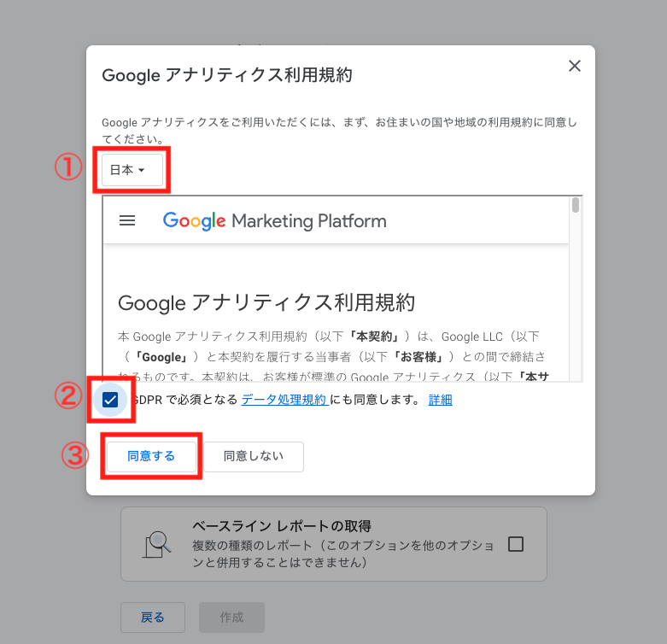Open the hamburger menu in Marketing Platform header

pos(127,220)
